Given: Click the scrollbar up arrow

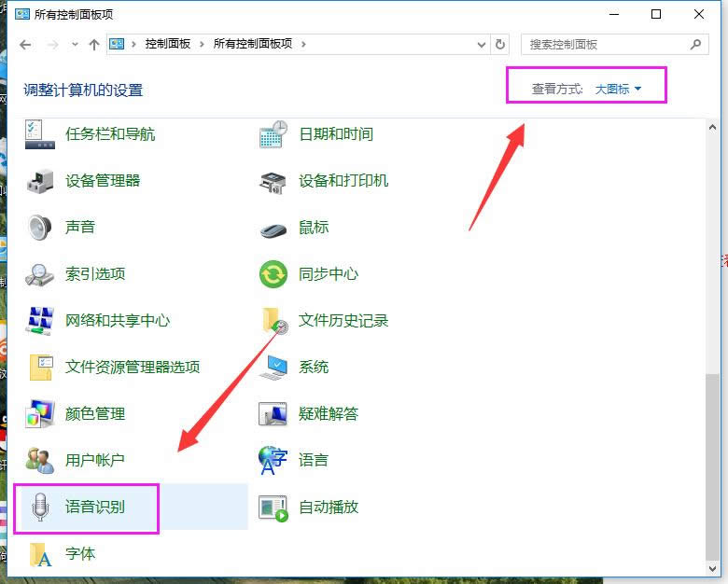Looking at the screenshot, I should coord(712,127).
